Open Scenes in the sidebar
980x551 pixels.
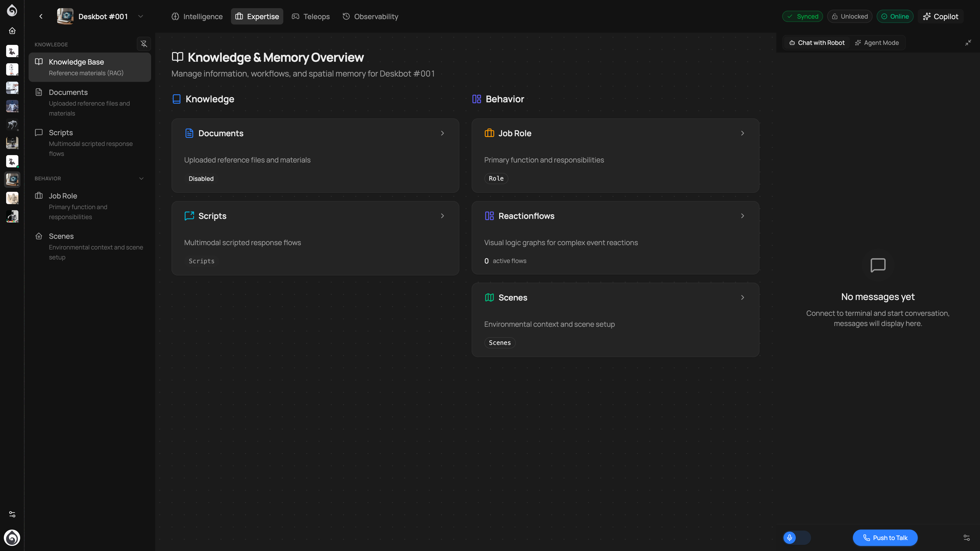[61, 236]
